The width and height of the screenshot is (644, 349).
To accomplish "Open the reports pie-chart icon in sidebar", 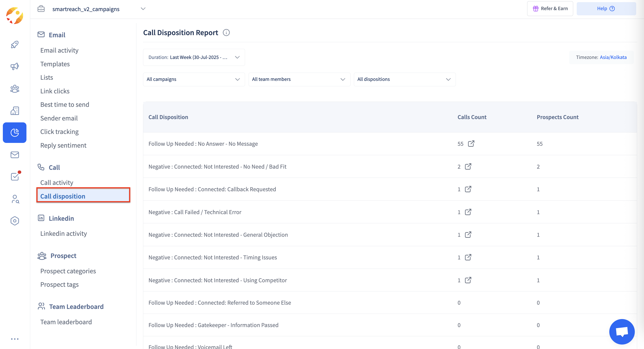I will click(14, 133).
